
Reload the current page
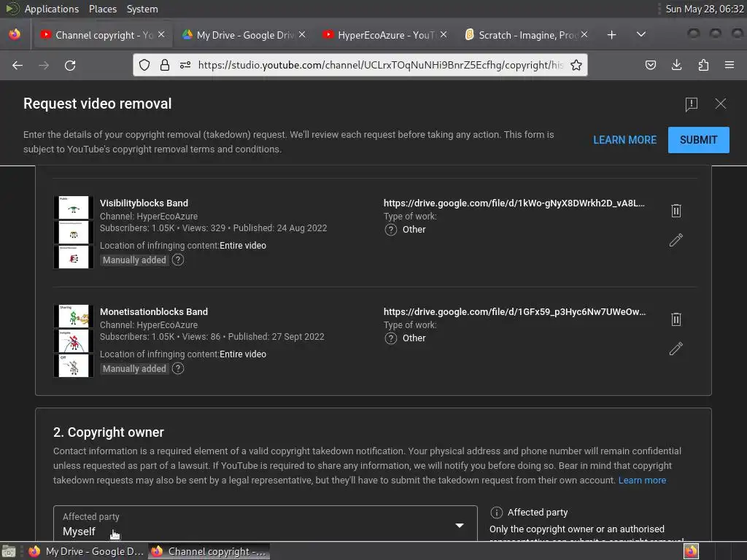70,65
